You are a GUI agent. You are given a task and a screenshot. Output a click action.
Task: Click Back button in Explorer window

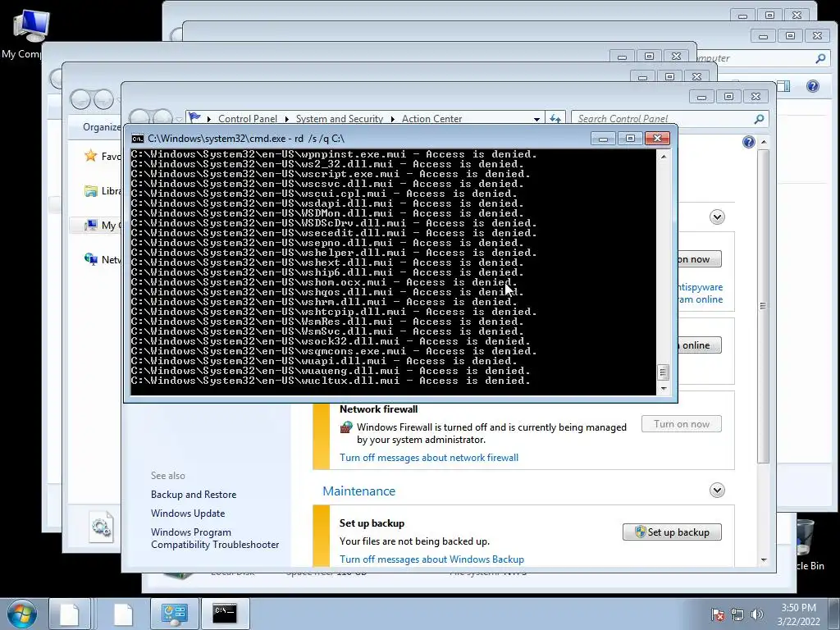coord(80,99)
